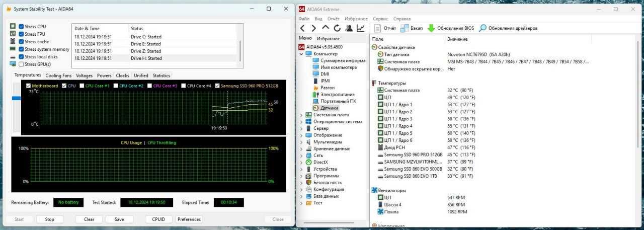The image size is (644, 230).
Task: Go forward with the right arrow toolbar icon
Action: coord(314,28)
